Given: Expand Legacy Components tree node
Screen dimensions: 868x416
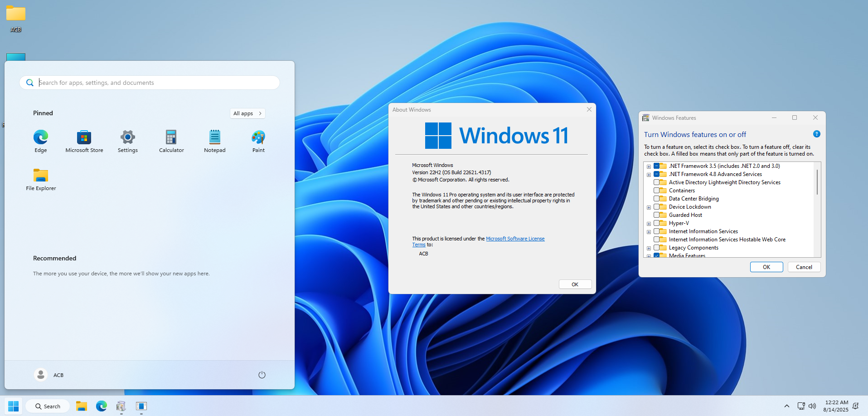Looking at the screenshot, I should 649,248.
